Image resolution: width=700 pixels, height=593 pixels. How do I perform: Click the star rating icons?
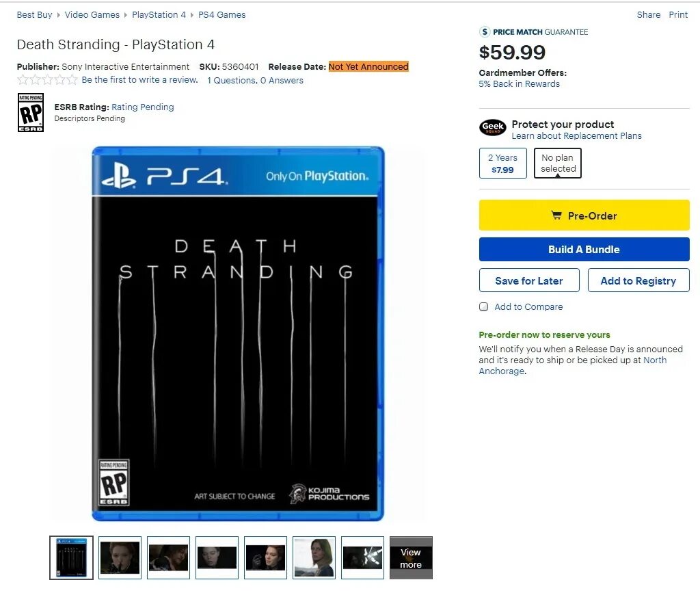[x=47, y=80]
